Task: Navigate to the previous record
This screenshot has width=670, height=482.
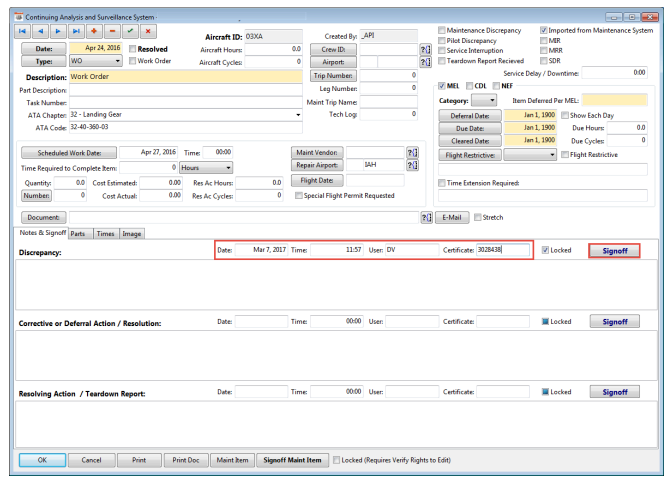Action: [42, 32]
